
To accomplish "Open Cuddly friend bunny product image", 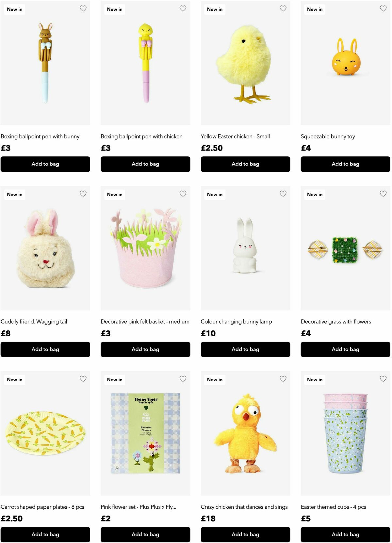I will tap(45, 248).
